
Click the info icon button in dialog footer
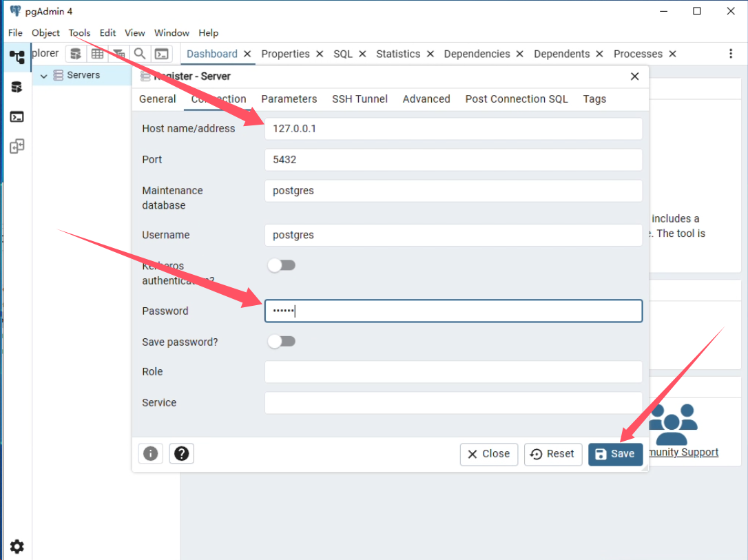click(x=151, y=453)
